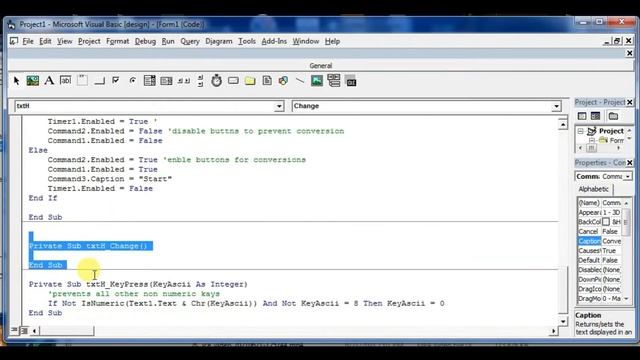Screen dimensions: 640x360
Task: Select the Image control tool
Action: (317, 81)
